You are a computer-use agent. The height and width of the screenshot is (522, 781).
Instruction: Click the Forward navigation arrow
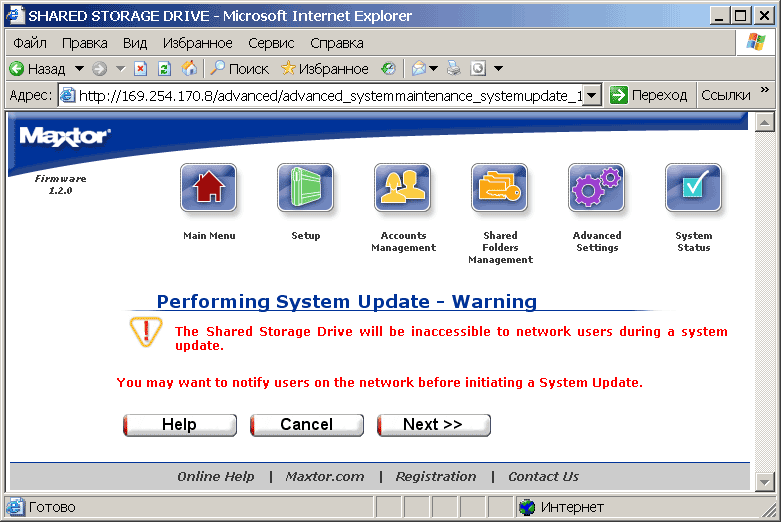pos(100,69)
